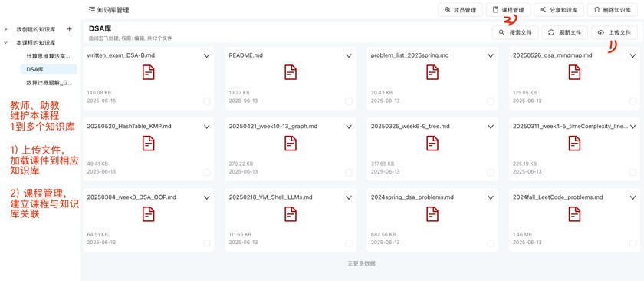The height and width of the screenshot is (281, 644).
Task: Click the 2024fall_LeetCode_problems.md document icon
Action: (574, 214)
